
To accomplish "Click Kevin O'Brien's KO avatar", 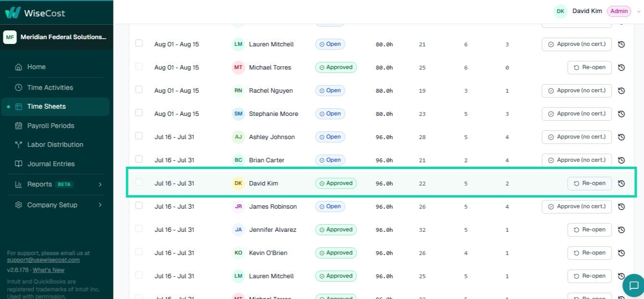I will 238,253.
